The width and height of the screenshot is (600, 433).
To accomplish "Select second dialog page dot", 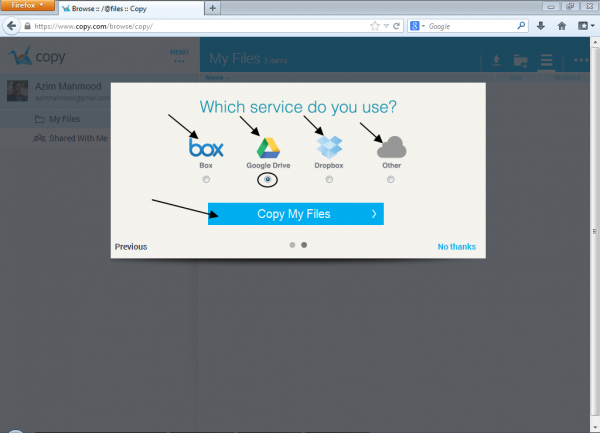I will [304, 245].
